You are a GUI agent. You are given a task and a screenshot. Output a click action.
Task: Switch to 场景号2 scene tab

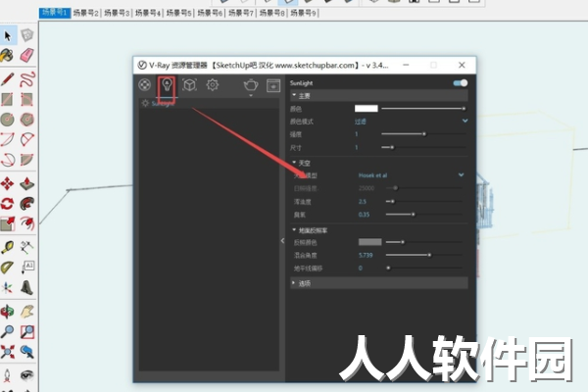[85, 13]
